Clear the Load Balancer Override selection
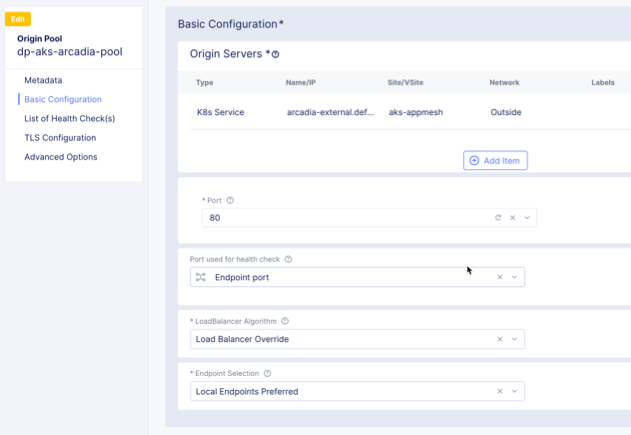This screenshot has height=435, width=631. [x=500, y=339]
